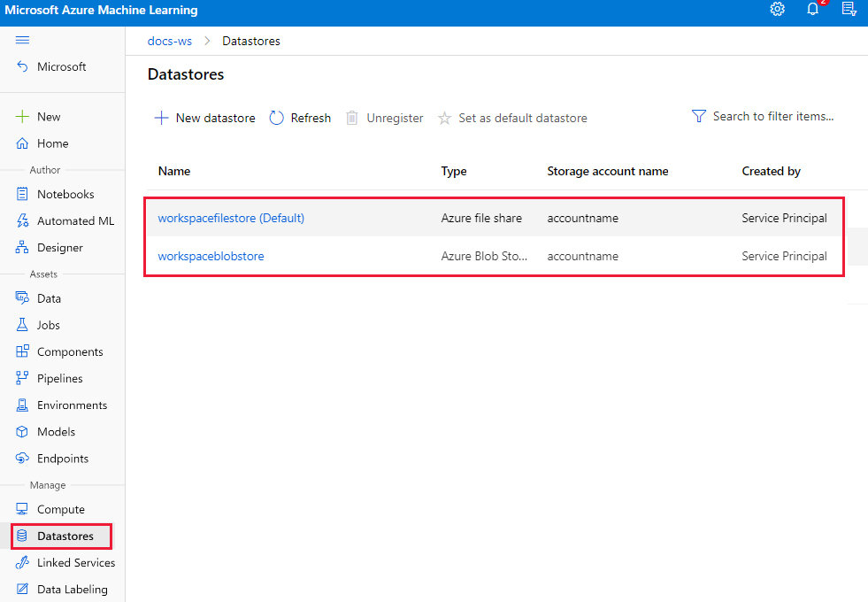This screenshot has height=602, width=868.
Task: Click the Linked Services icon
Action: (x=22, y=562)
